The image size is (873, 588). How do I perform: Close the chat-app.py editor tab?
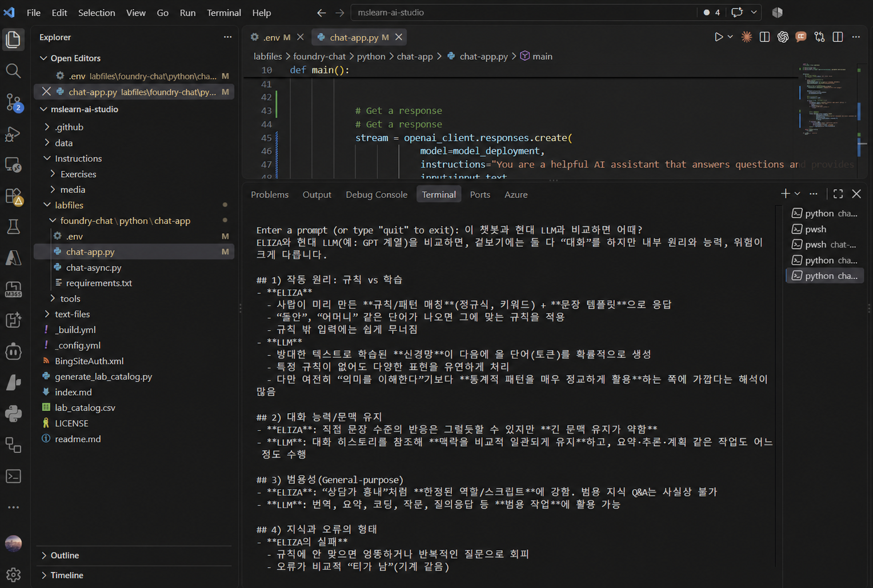(399, 37)
